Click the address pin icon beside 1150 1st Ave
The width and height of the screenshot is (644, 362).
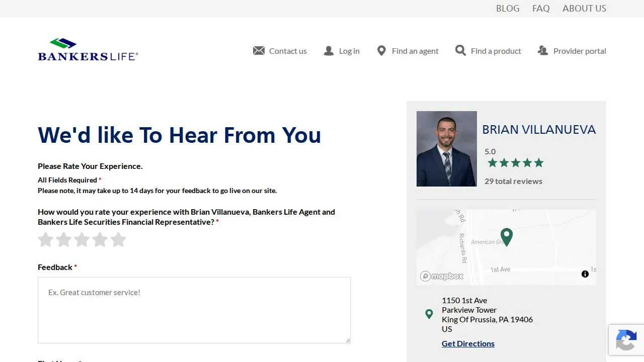pos(429,314)
